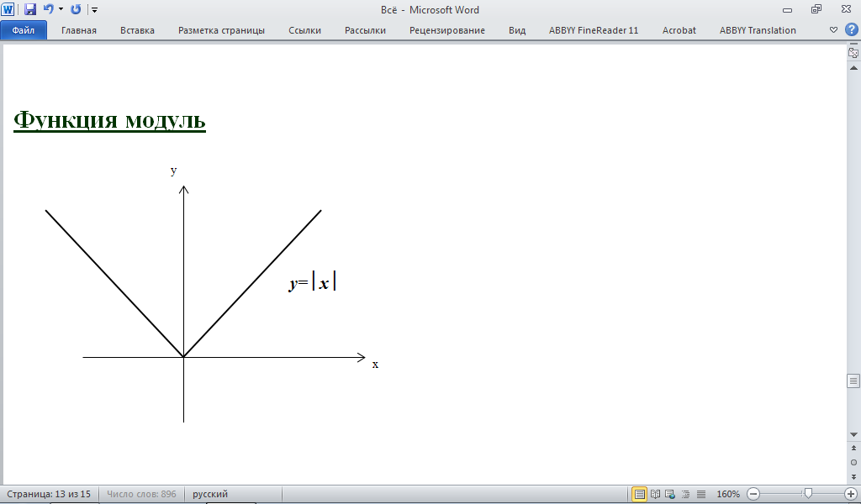This screenshot has width=861, height=504.
Task: Open the ABBYY FineReader 11 tab
Action: [x=594, y=30]
